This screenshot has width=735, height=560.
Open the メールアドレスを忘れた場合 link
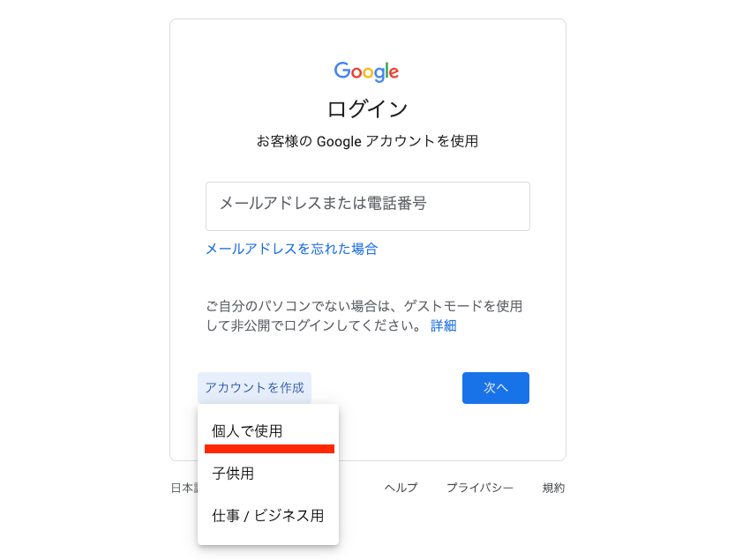coord(291,249)
